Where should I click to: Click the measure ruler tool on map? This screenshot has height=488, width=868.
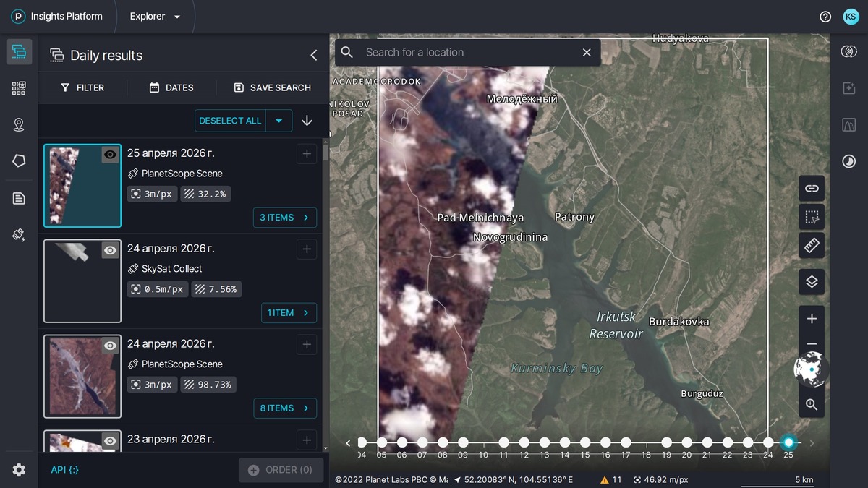click(x=812, y=245)
